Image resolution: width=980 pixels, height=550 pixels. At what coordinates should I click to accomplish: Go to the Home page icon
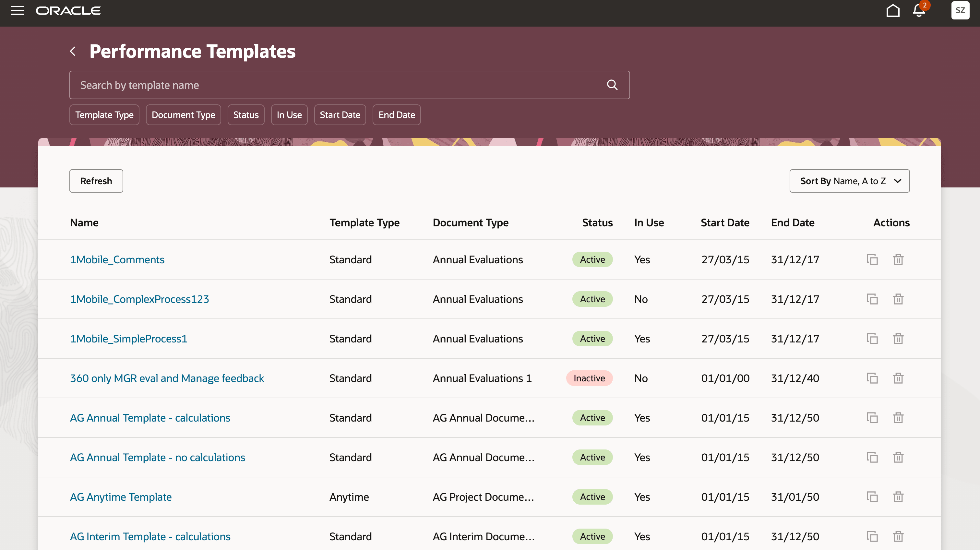click(892, 11)
